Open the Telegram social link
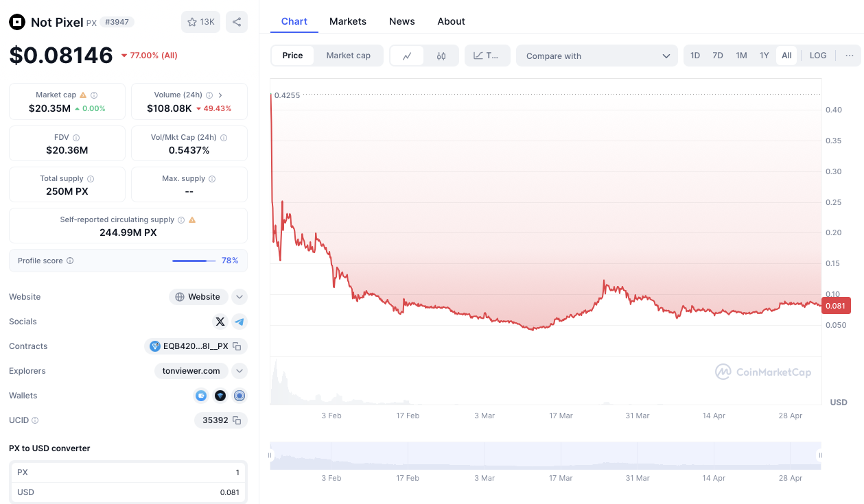 pos(240,322)
